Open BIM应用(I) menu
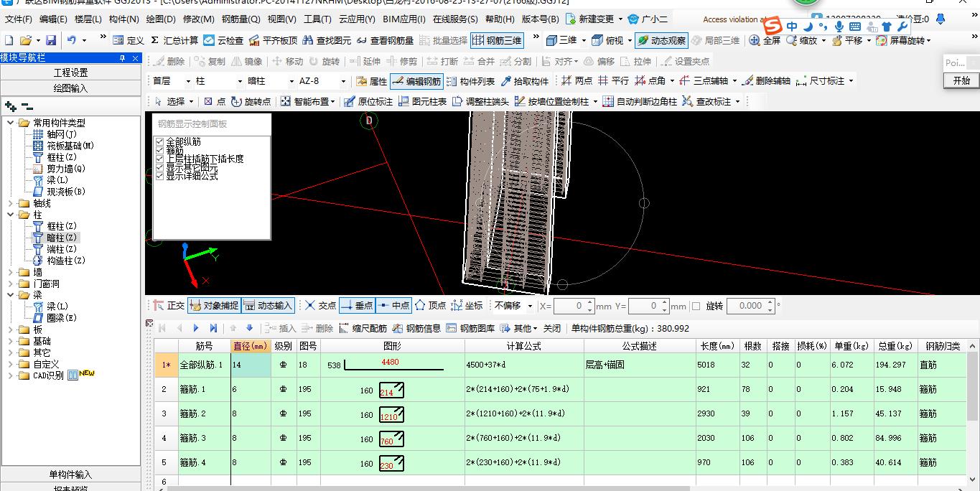Viewport: 980px width, 491px height. [406, 19]
